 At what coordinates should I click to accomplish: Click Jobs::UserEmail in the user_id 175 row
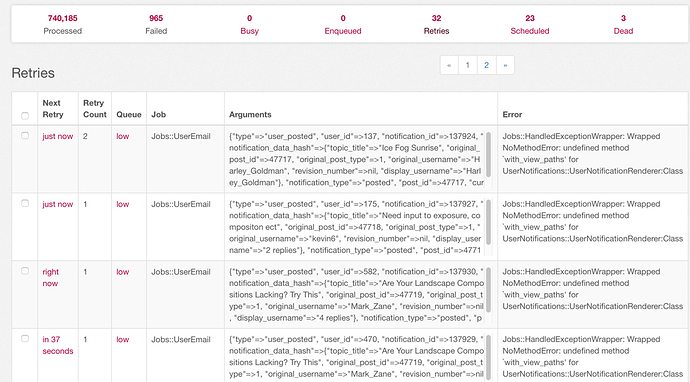181,204
